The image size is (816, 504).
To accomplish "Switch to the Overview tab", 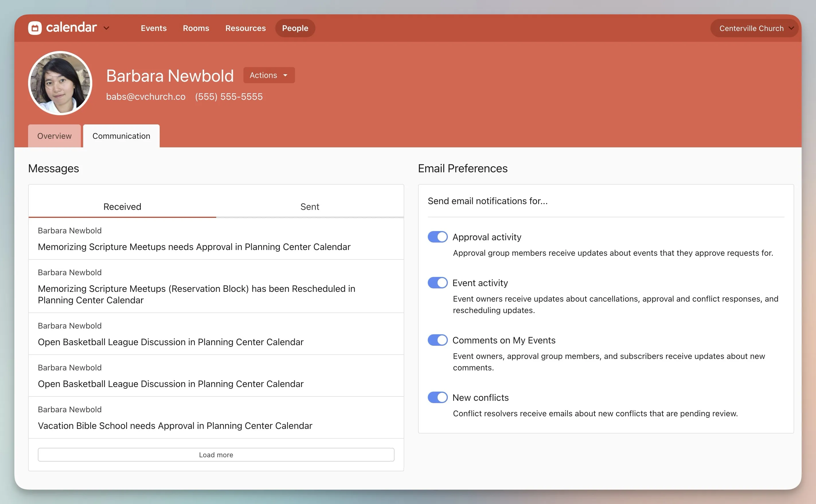I will pyautogui.click(x=54, y=136).
